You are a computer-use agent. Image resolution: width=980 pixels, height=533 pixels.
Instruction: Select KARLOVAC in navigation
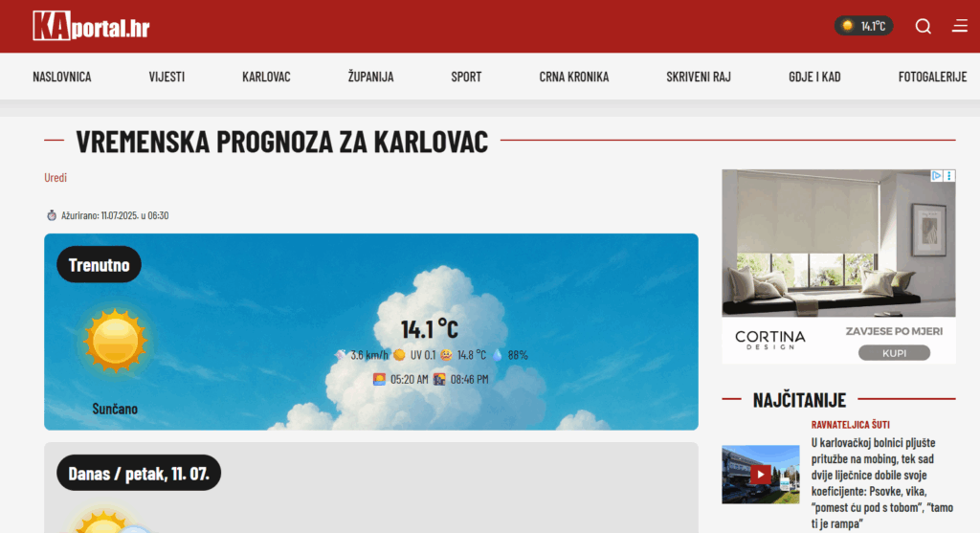pyautogui.click(x=266, y=77)
